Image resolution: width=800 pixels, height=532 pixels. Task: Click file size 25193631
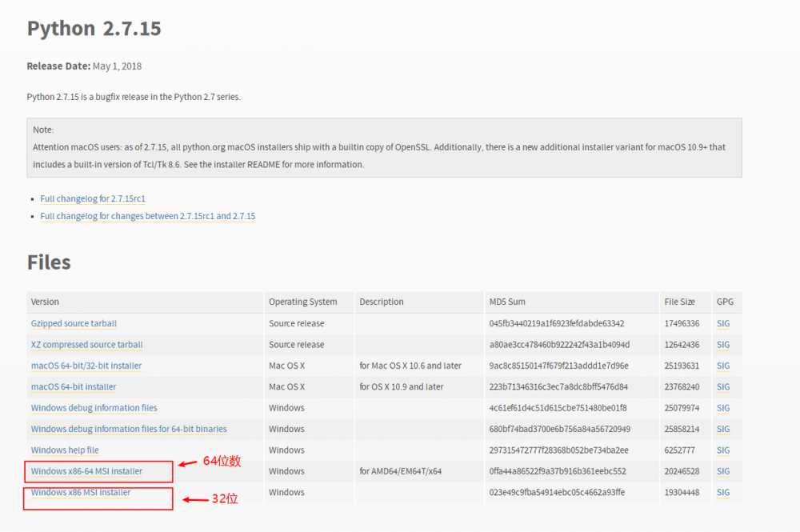pyautogui.click(x=682, y=366)
